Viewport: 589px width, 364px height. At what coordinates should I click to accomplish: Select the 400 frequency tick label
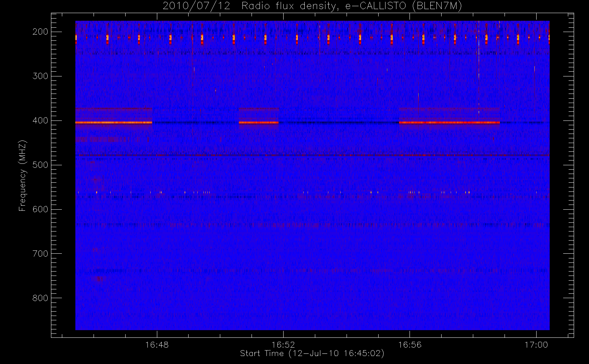[x=40, y=120]
